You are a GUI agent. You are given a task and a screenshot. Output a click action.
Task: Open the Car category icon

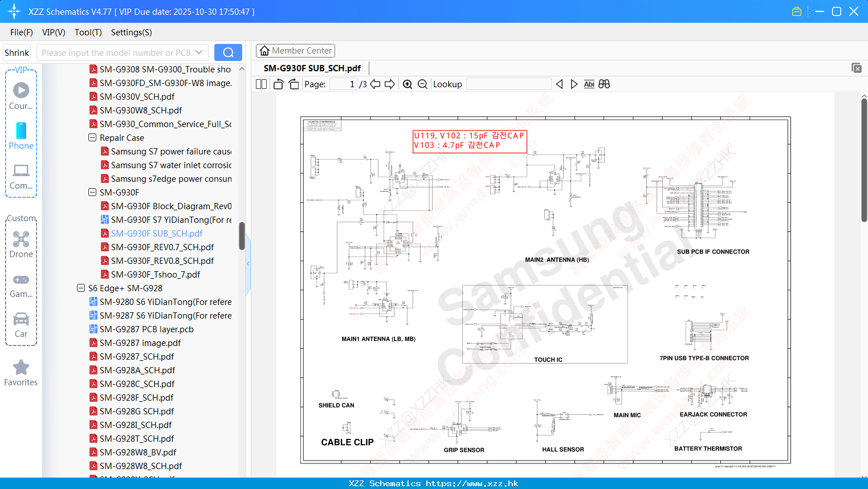point(21,319)
